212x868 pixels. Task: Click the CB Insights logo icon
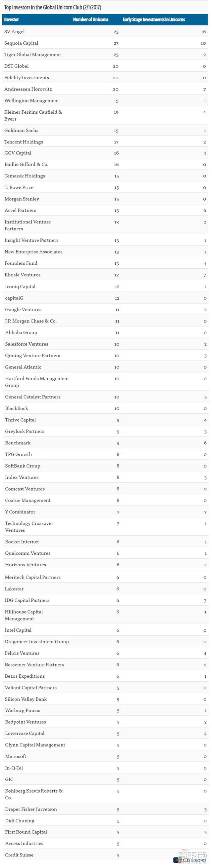coord(177,860)
